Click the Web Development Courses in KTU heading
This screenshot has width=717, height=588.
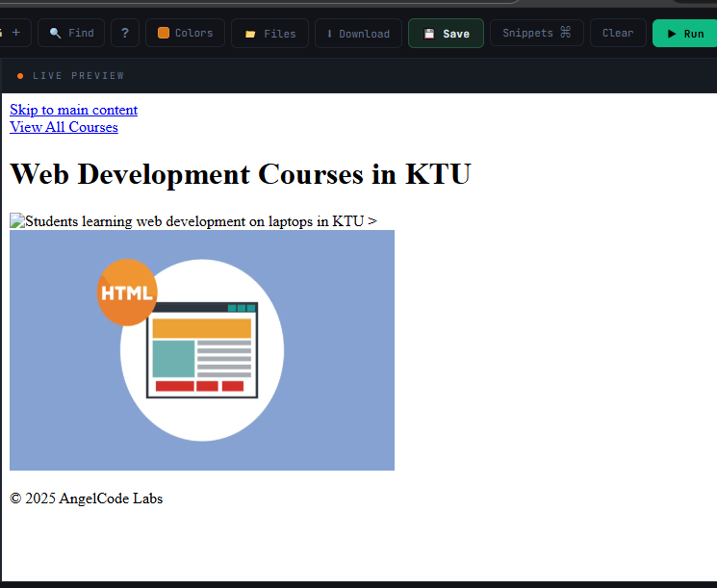point(240,174)
